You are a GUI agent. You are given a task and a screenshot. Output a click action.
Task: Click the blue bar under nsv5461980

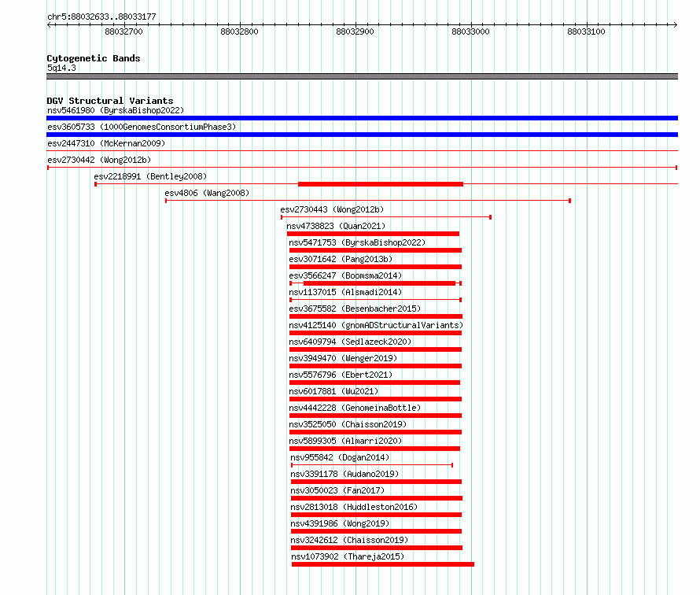coord(362,118)
